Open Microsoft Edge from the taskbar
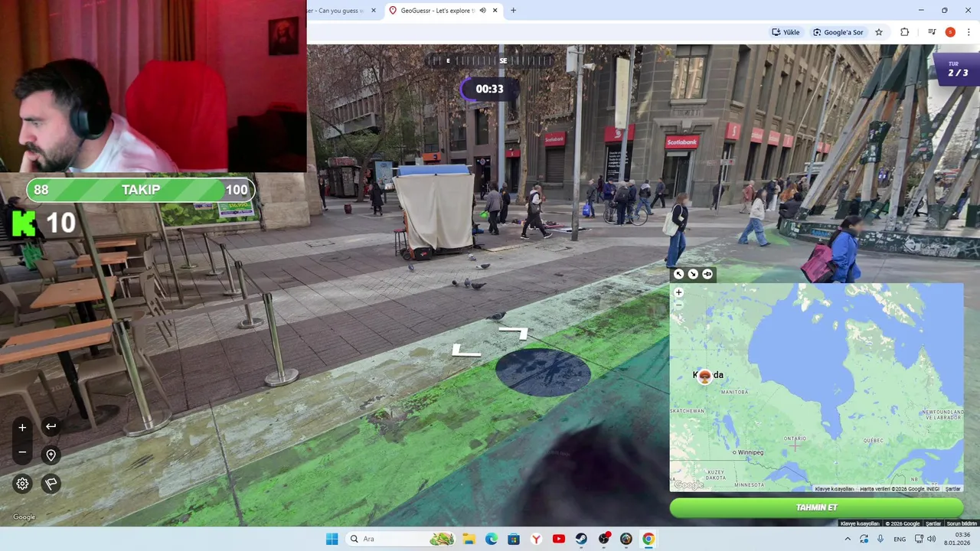 click(491, 539)
